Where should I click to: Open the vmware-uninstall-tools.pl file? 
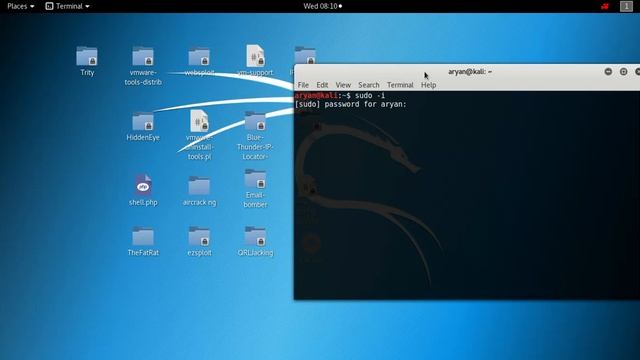click(199, 121)
